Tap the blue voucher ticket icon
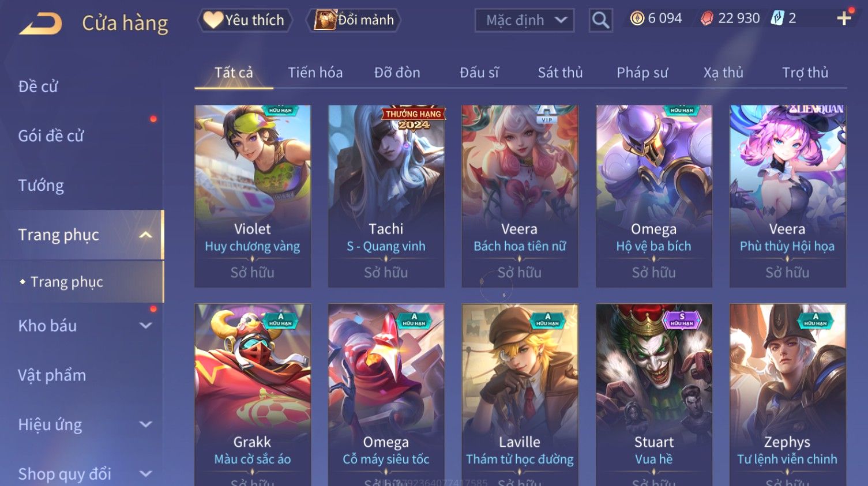 777,18
